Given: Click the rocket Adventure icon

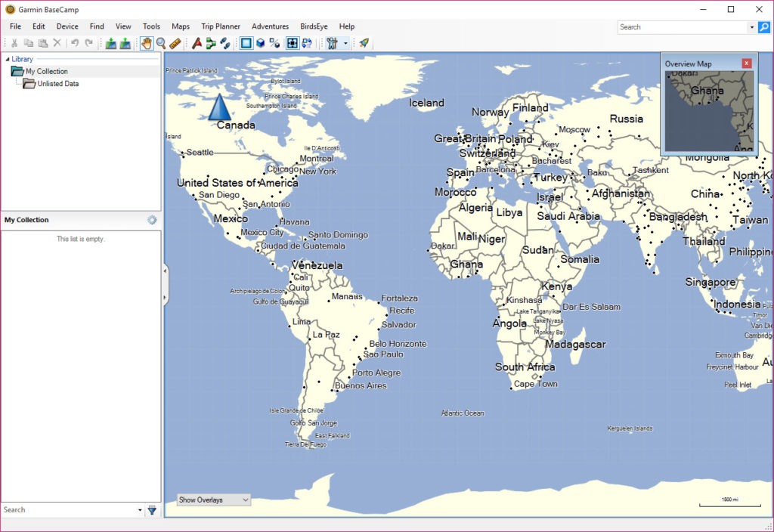Looking at the screenshot, I should point(364,43).
